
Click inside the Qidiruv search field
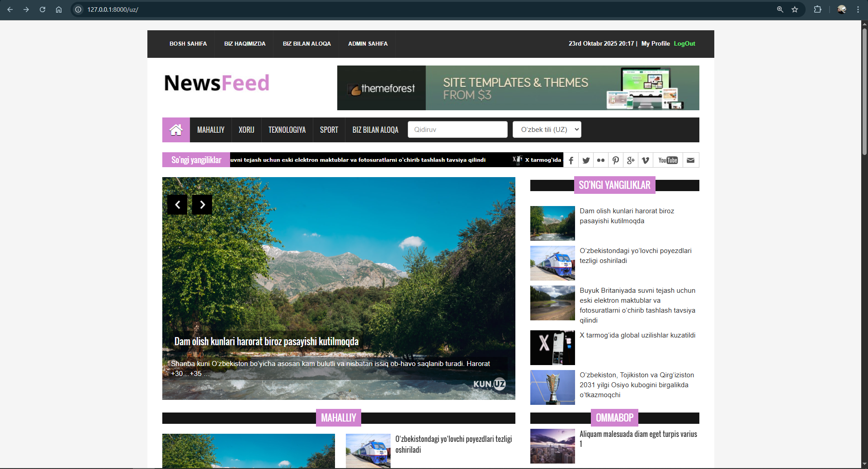coord(457,129)
